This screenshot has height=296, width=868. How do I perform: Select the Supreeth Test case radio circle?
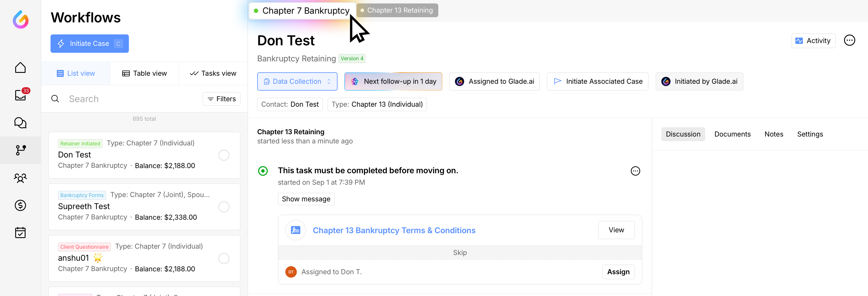(x=224, y=207)
